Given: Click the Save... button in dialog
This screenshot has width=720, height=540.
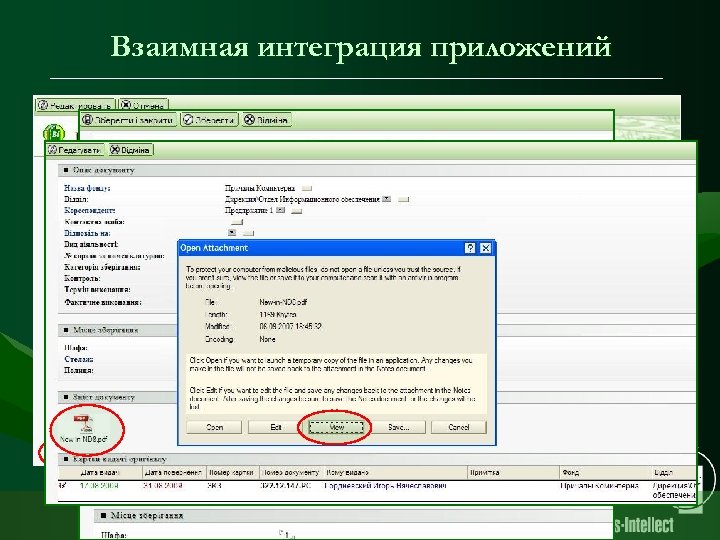Looking at the screenshot, I should 398,427.
